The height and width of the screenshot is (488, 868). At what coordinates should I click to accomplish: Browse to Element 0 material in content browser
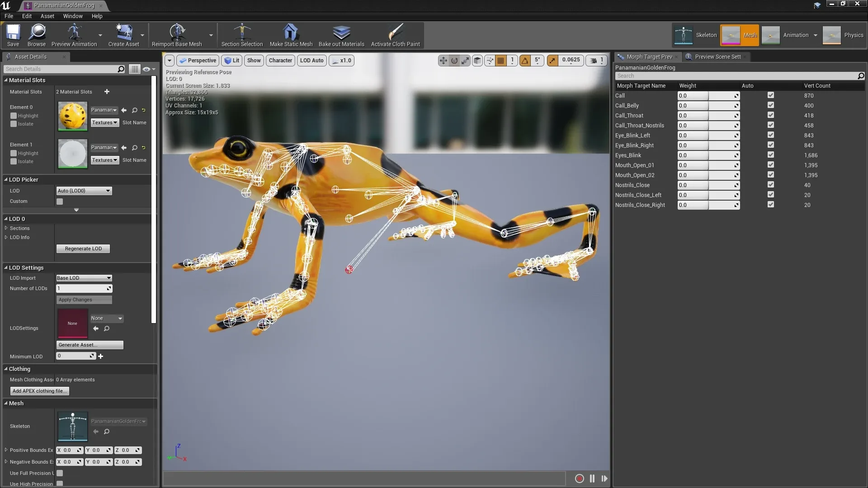135,110
